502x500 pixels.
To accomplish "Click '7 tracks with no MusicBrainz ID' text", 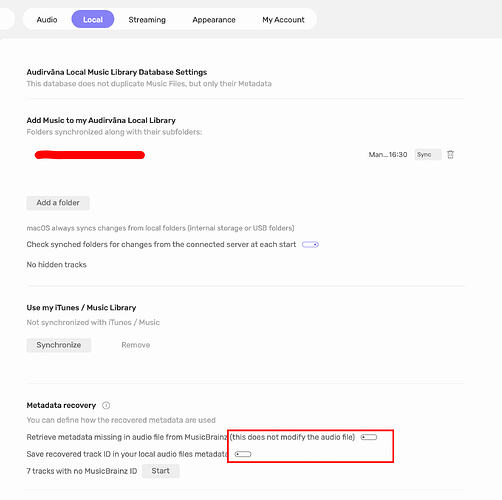I will pos(82,471).
